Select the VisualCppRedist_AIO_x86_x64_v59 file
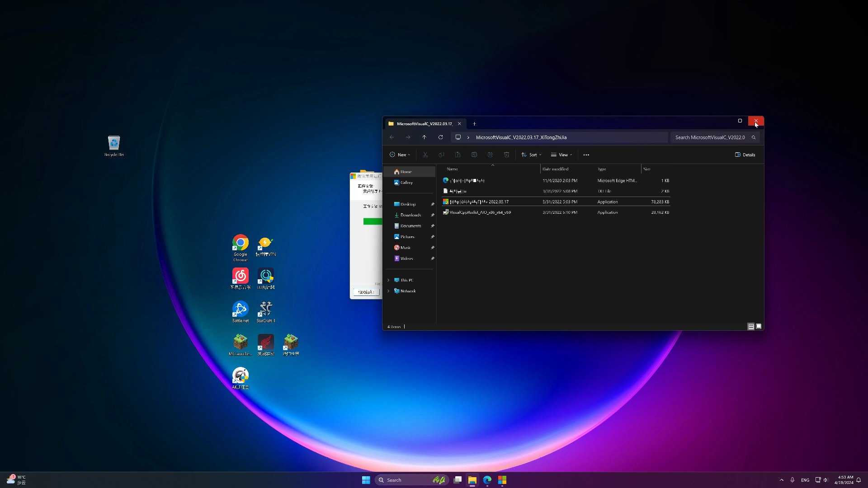This screenshot has width=868, height=488. point(480,212)
